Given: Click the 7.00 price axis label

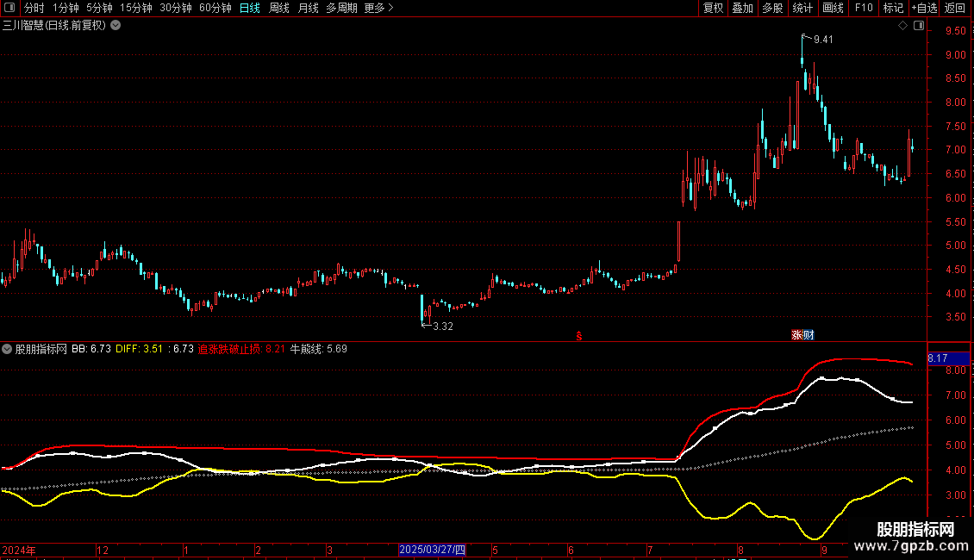Looking at the screenshot, I should coord(956,150).
